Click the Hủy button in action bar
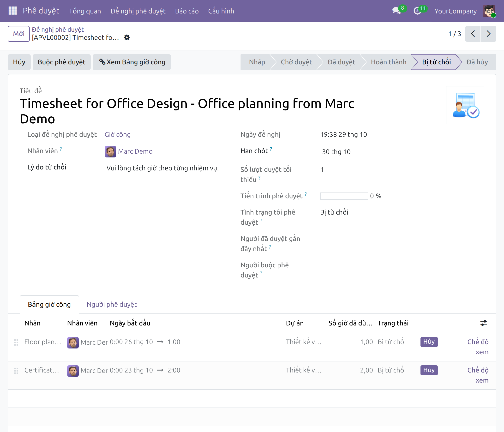This screenshot has width=504, height=432. 19,62
